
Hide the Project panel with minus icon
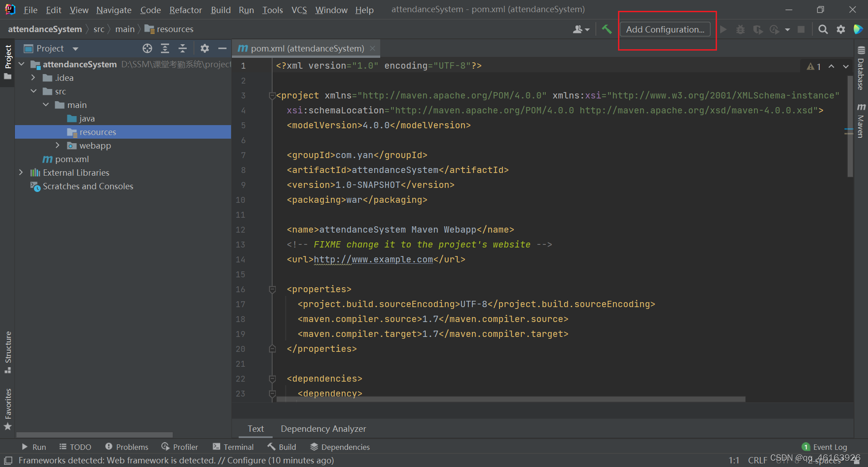pyautogui.click(x=222, y=48)
